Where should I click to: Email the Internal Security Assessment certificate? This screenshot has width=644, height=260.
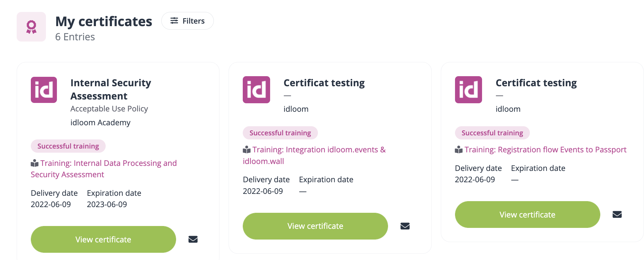coord(193,239)
